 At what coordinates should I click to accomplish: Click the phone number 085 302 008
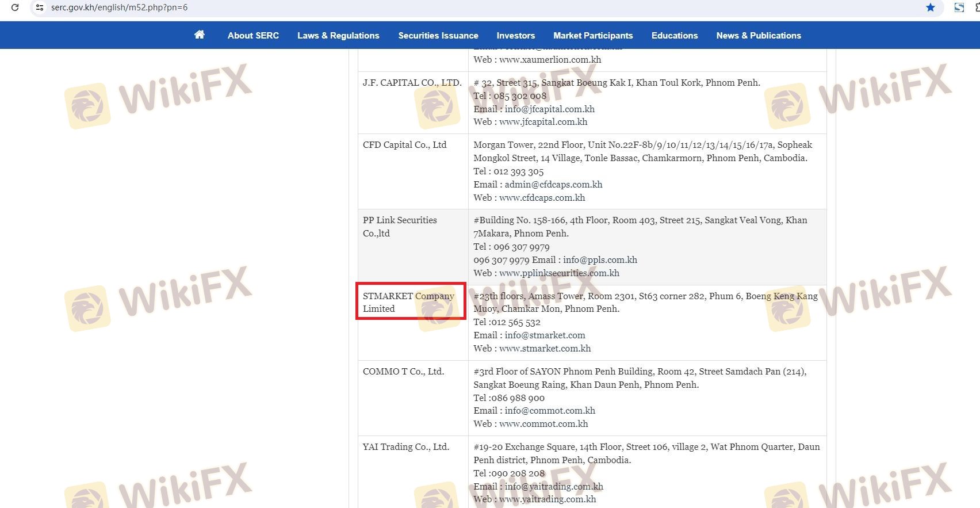click(520, 96)
